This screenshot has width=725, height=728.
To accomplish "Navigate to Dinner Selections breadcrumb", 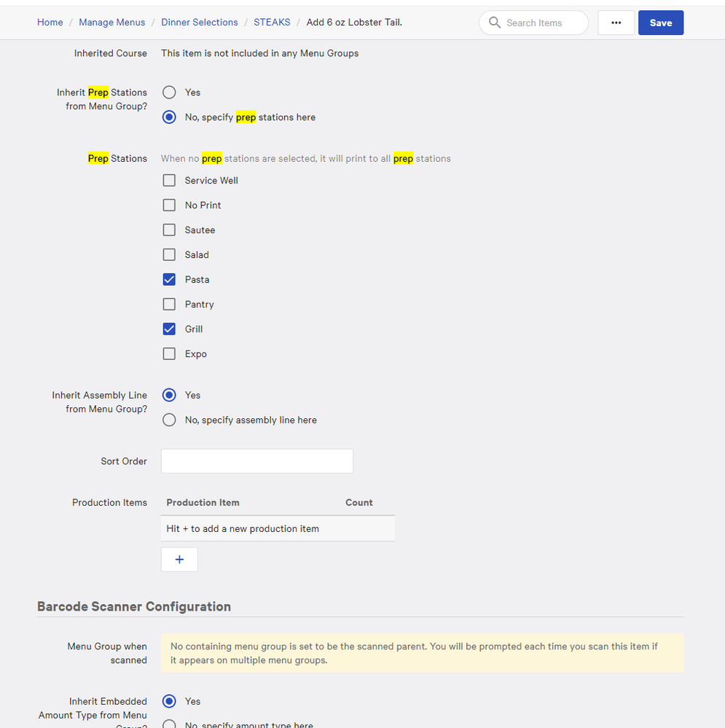I will tap(200, 23).
